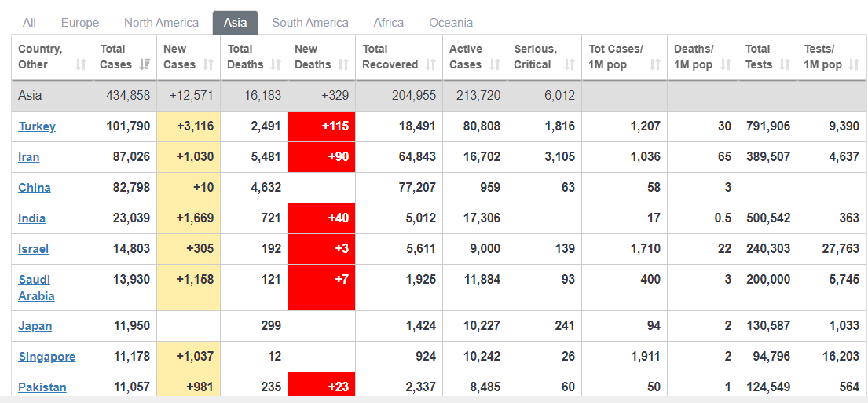Open the China country link
Image resolution: width=868 pixels, height=403 pixels.
pyautogui.click(x=35, y=187)
